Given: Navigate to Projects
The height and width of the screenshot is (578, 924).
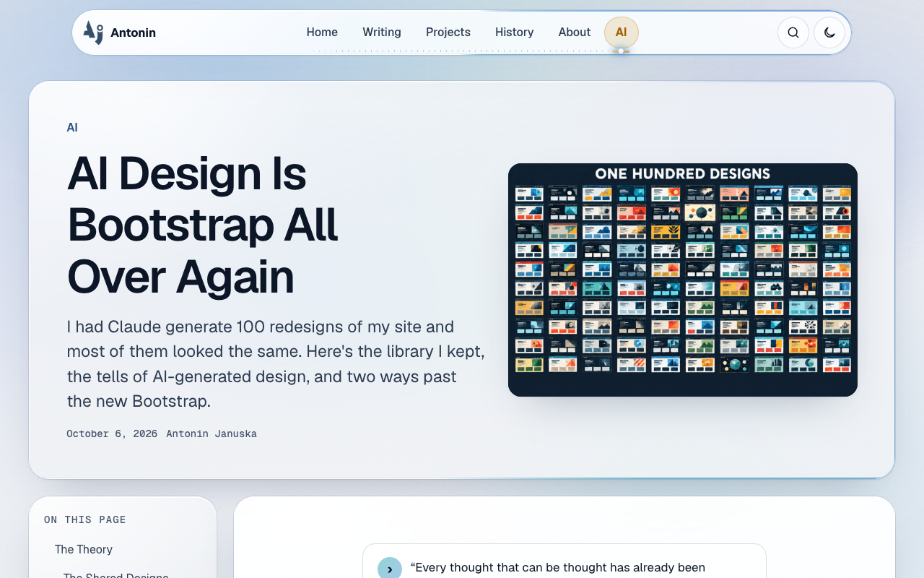Looking at the screenshot, I should (x=448, y=33).
